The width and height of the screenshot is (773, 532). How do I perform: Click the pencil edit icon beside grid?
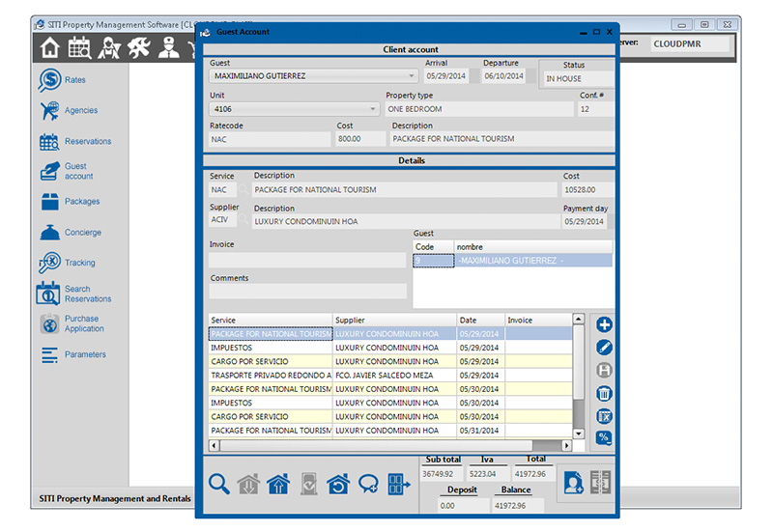pyautogui.click(x=605, y=348)
